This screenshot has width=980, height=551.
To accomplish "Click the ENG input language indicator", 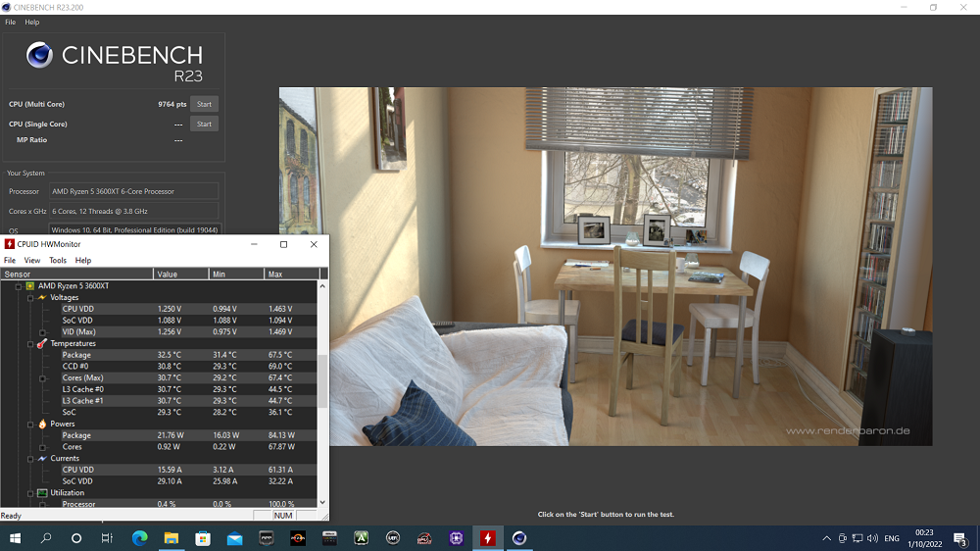I will pyautogui.click(x=892, y=538).
